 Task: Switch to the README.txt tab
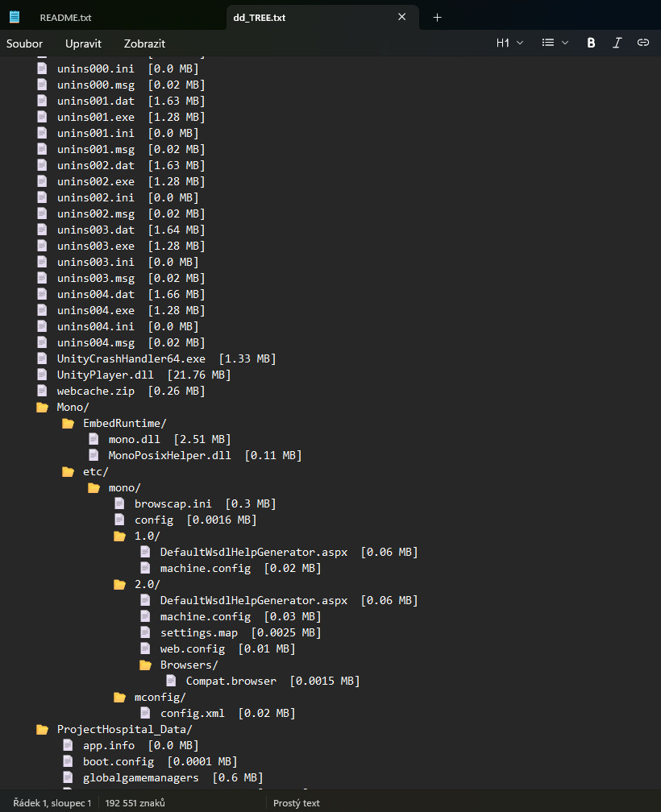65,17
